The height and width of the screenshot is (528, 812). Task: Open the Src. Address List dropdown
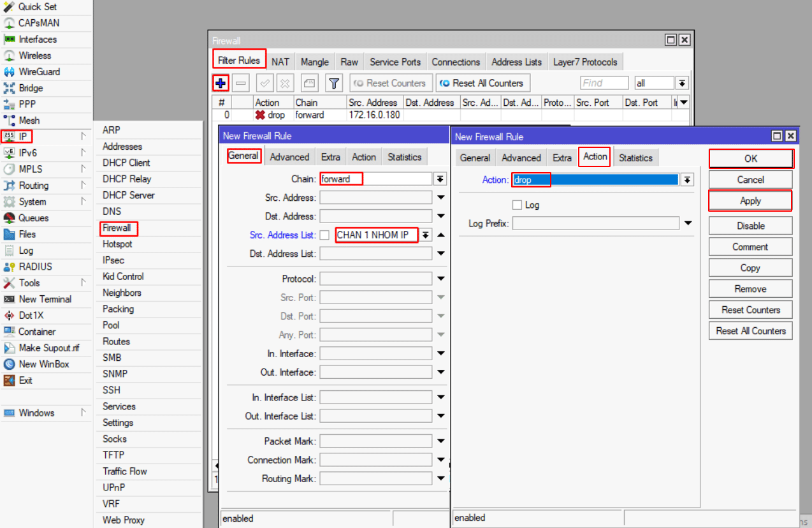[425, 235]
